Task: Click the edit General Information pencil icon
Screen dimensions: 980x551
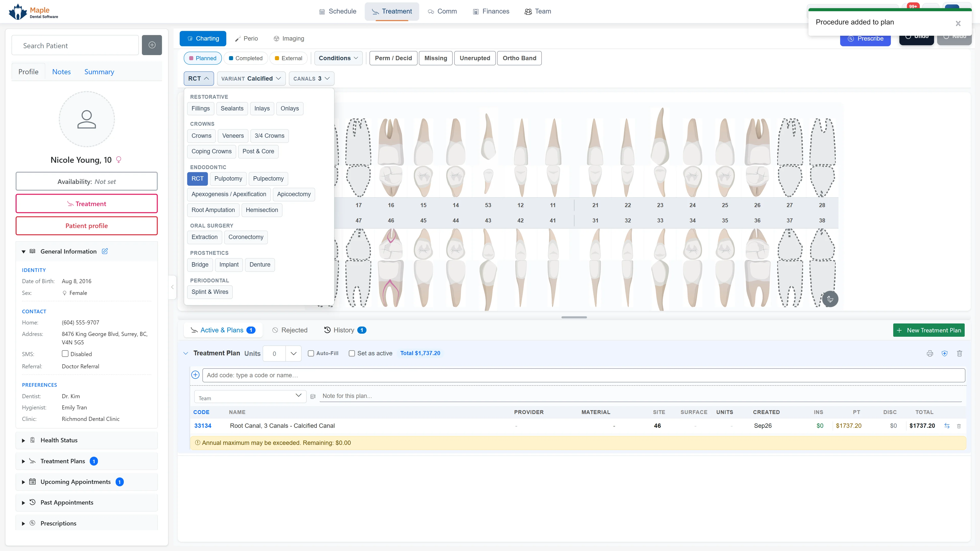Action: 105,251
